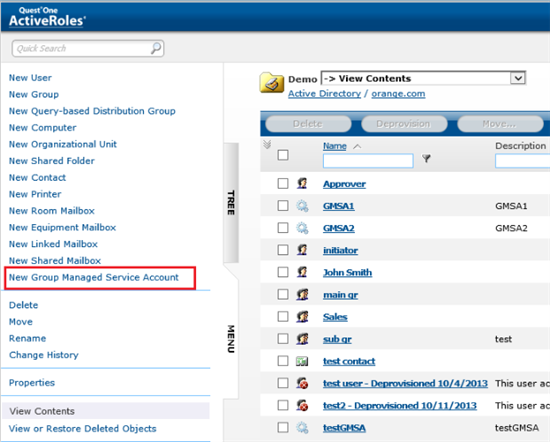Open the orange.com breadcrumb link
The height and width of the screenshot is (442, 550).
point(398,94)
